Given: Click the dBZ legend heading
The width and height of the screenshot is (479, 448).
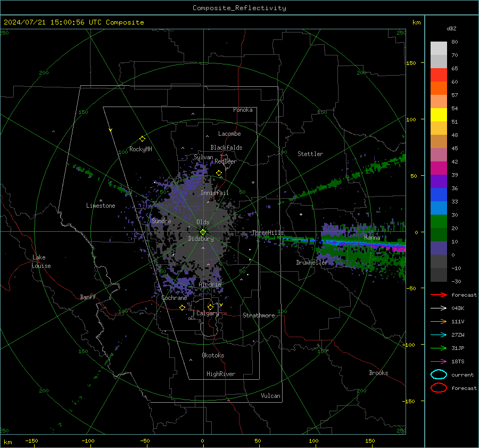Looking at the screenshot, I should [451, 28].
